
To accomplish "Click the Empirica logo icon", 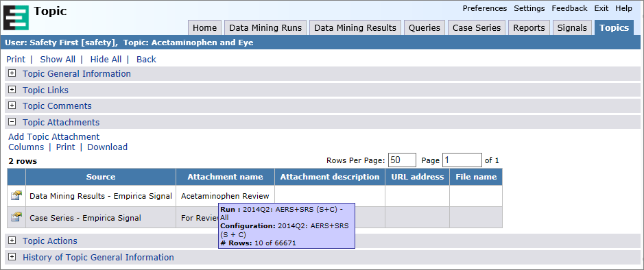I will [16, 18].
